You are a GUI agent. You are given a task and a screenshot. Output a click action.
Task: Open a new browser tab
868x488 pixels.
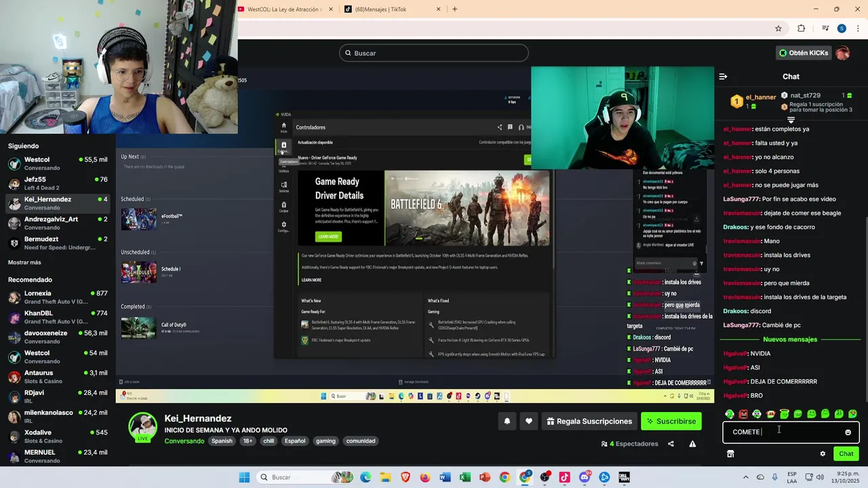click(x=454, y=9)
